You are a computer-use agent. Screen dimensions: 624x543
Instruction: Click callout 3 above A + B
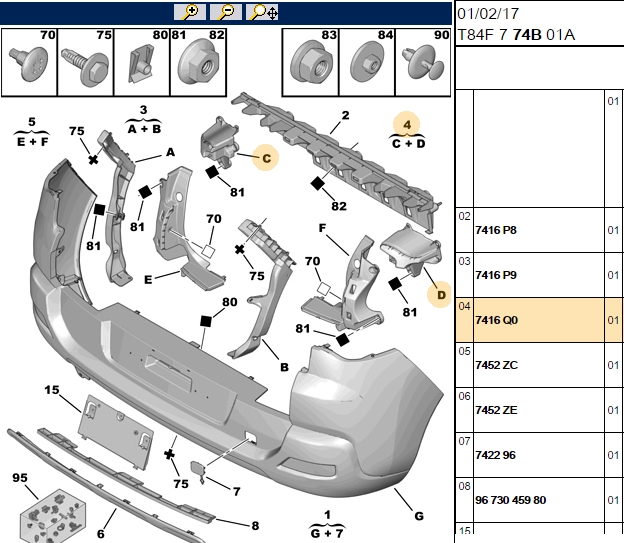click(144, 109)
